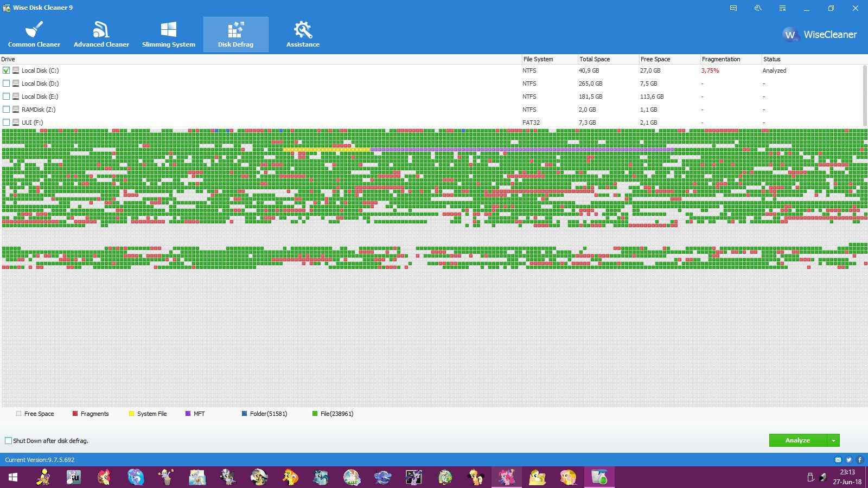Click the drive list vertical scrollbar
Viewport: 868px width, 488px height.
865,96
